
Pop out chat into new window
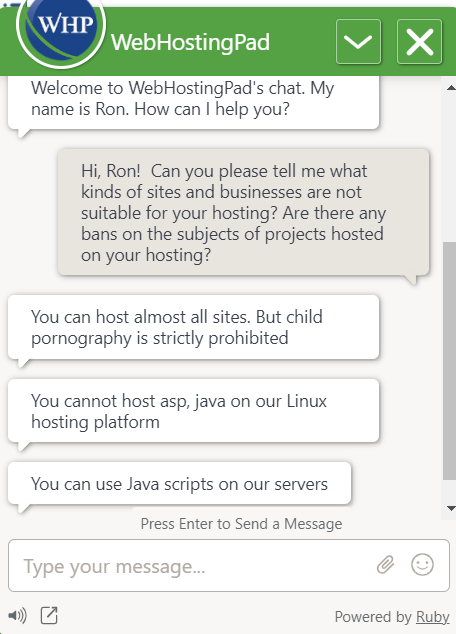coord(49,615)
